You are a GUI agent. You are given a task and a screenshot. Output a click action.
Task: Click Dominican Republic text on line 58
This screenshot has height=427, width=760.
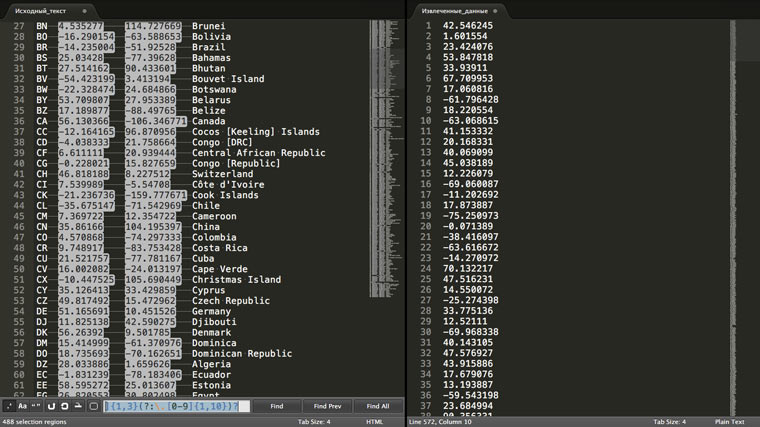(242, 354)
